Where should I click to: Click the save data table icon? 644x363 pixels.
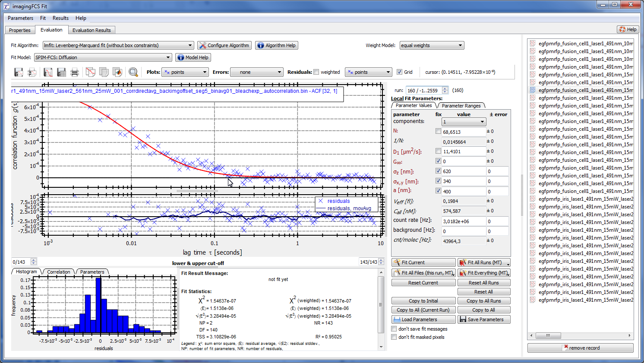[61, 72]
